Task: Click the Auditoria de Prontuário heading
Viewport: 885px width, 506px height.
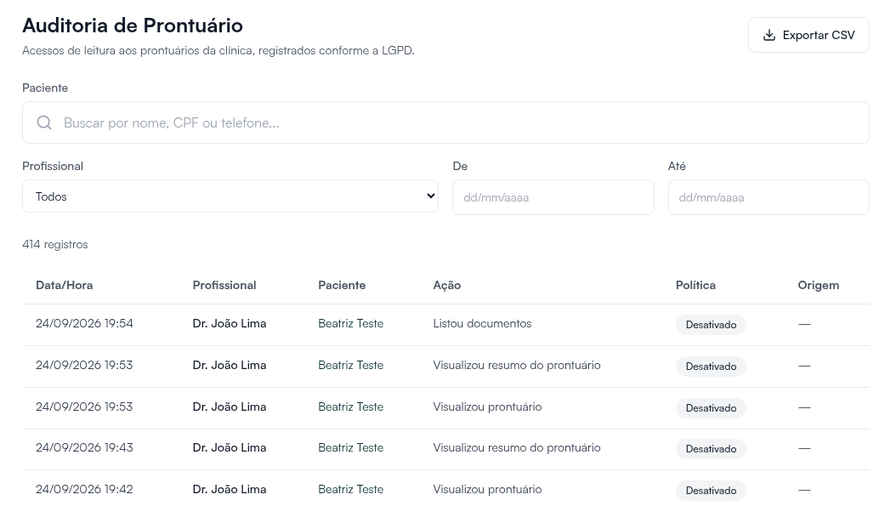Action: [x=133, y=25]
